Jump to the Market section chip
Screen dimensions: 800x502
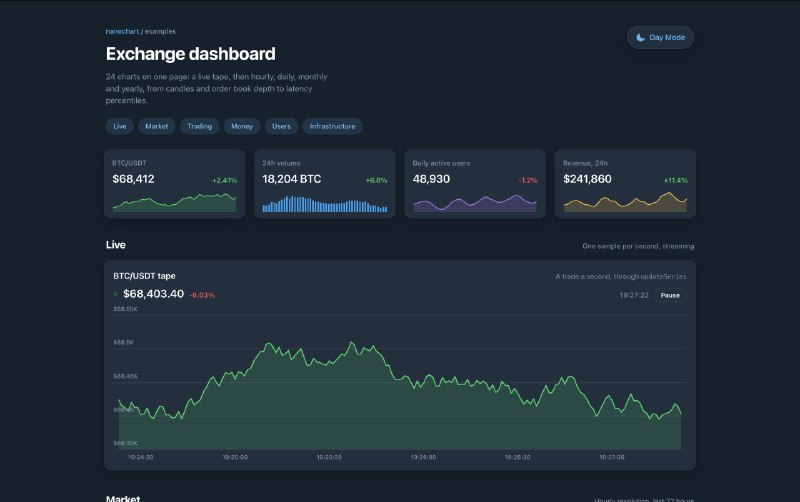pyautogui.click(x=157, y=126)
